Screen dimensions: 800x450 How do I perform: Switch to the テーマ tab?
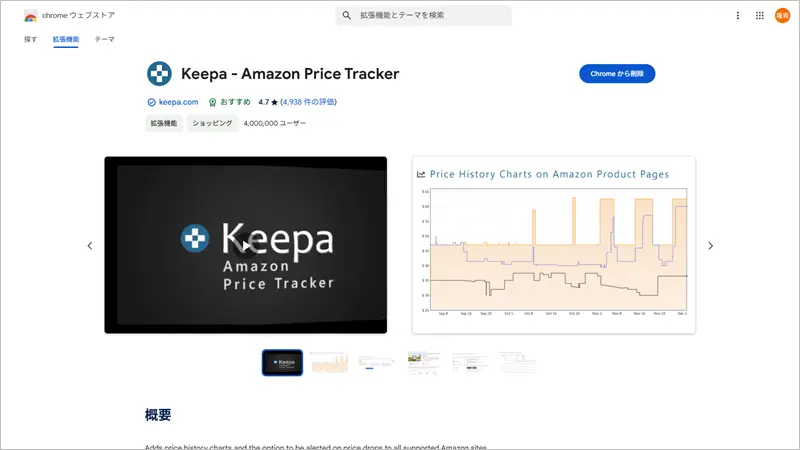(105, 39)
